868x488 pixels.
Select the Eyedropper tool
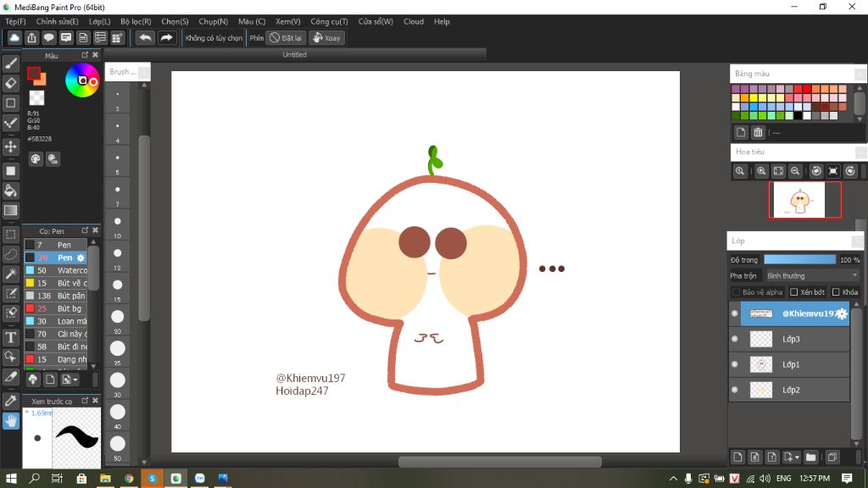11,400
